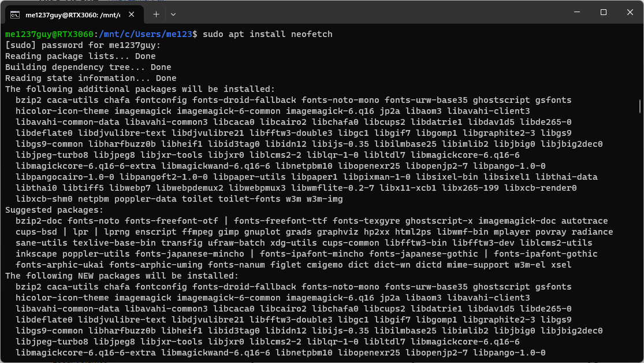
Task: Minimize the terminal window
Action: tap(576, 12)
